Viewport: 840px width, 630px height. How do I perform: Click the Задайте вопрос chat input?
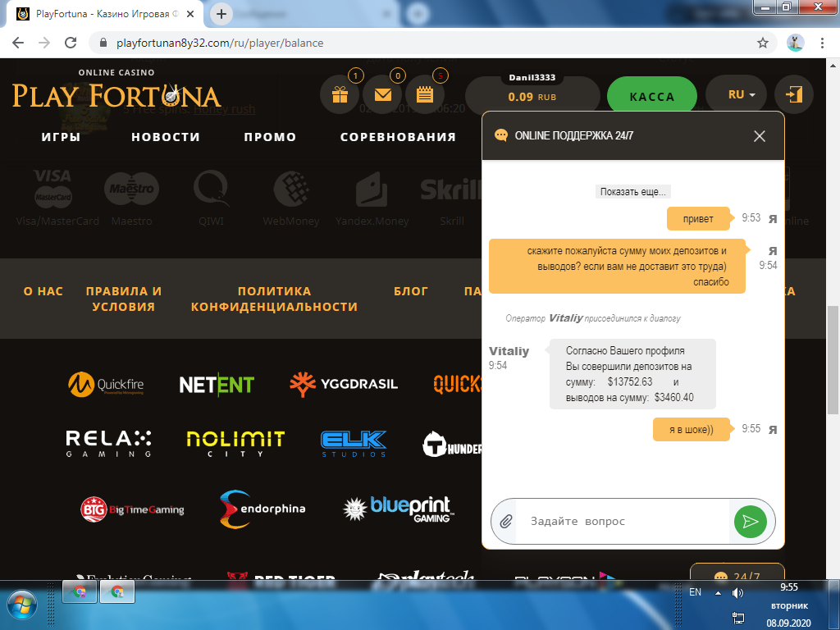[x=622, y=521]
